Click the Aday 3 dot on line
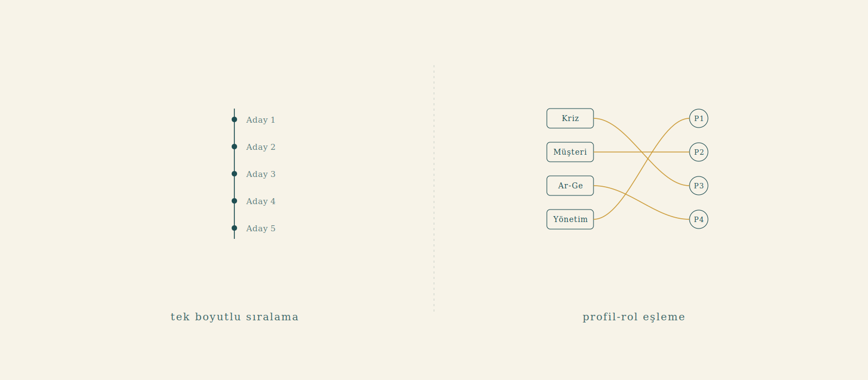Image resolution: width=868 pixels, height=380 pixels. [x=234, y=174]
